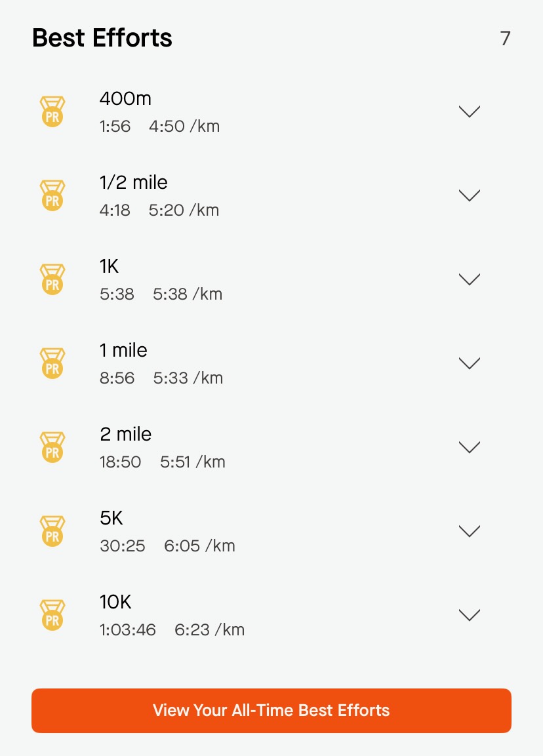
Task: Open the 1K effort chevron
Action: (x=469, y=279)
